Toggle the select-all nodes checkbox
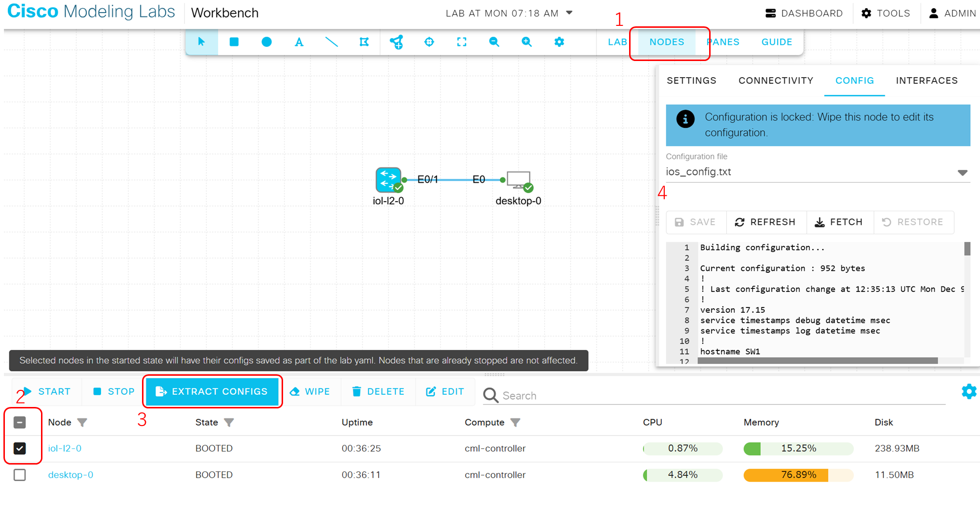 coord(20,423)
